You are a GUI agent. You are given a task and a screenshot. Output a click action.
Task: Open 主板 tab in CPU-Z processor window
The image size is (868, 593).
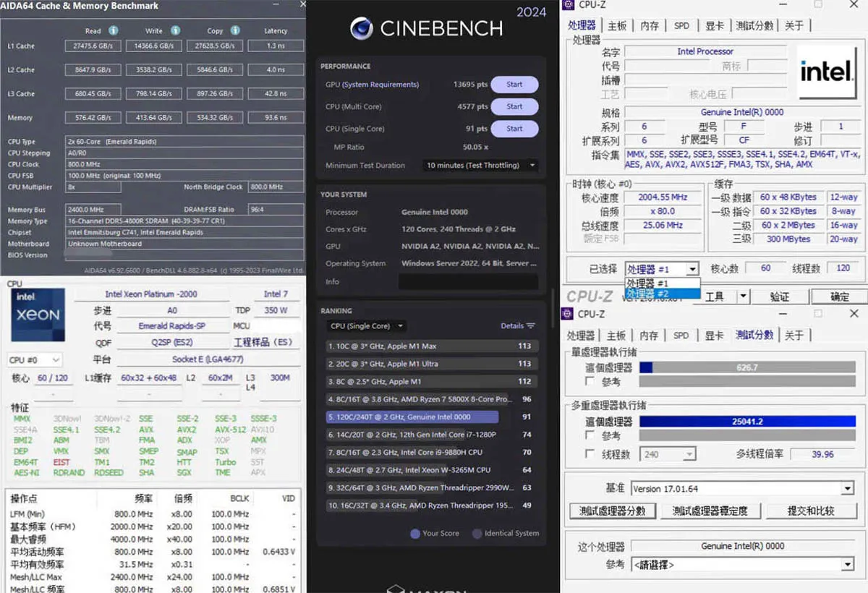617,26
